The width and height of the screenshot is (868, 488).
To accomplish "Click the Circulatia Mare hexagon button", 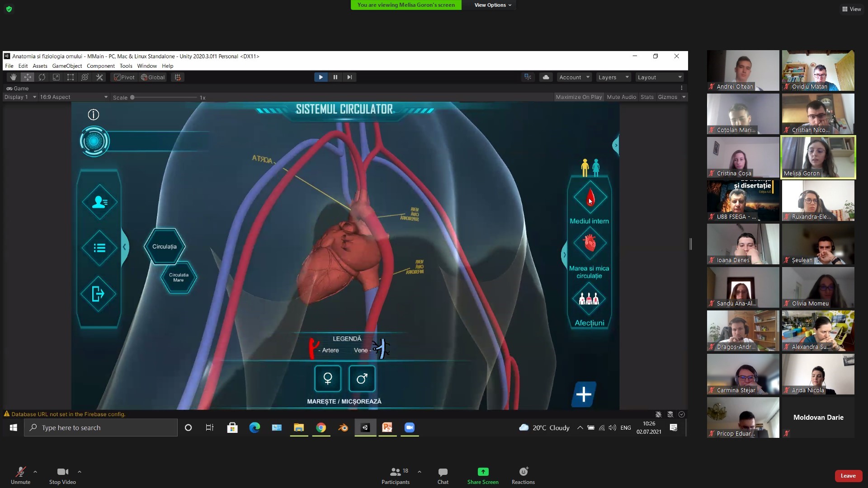I will pos(179,277).
